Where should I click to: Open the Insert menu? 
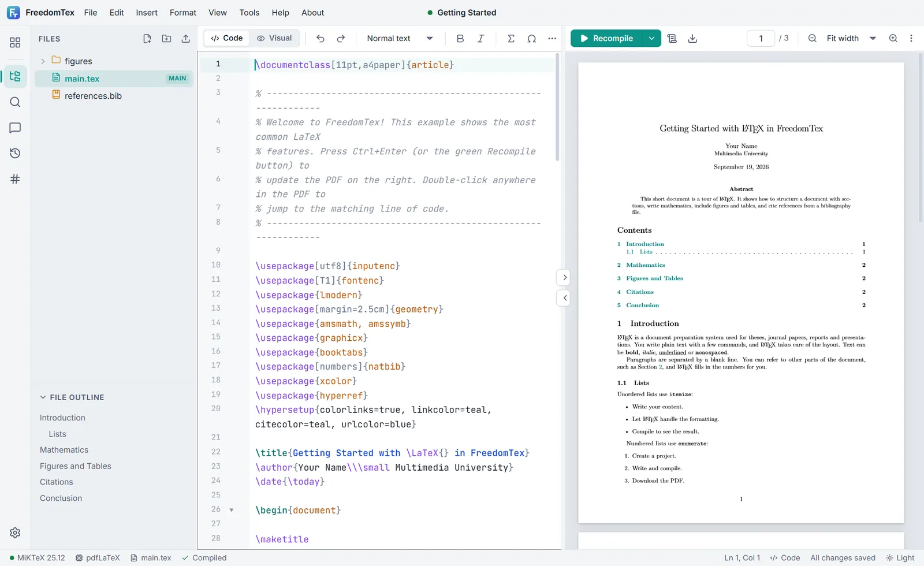click(147, 13)
